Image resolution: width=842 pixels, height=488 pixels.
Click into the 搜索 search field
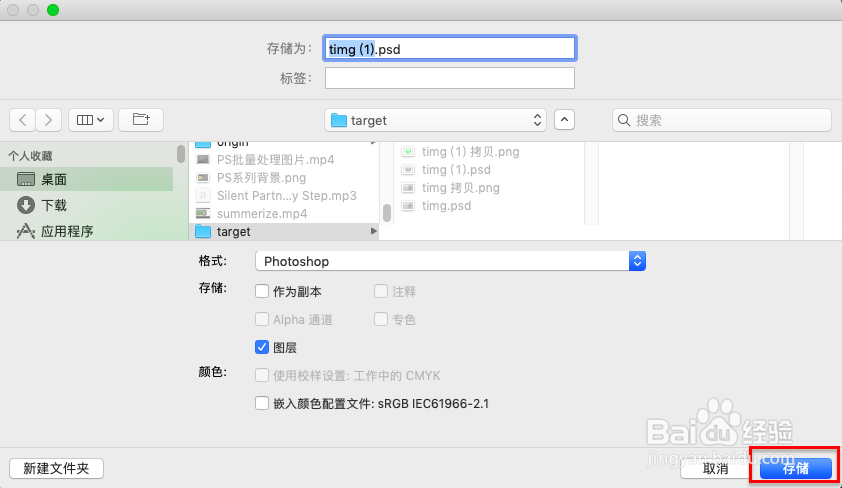point(722,120)
